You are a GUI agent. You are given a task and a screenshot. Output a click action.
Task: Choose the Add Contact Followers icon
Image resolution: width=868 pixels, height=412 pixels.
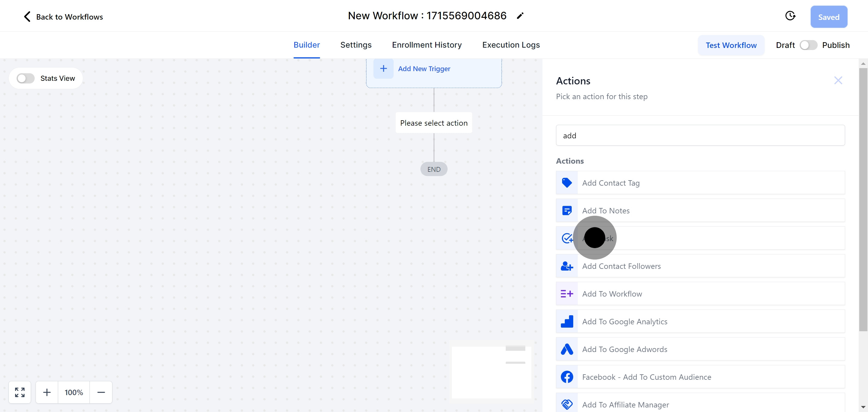567,266
